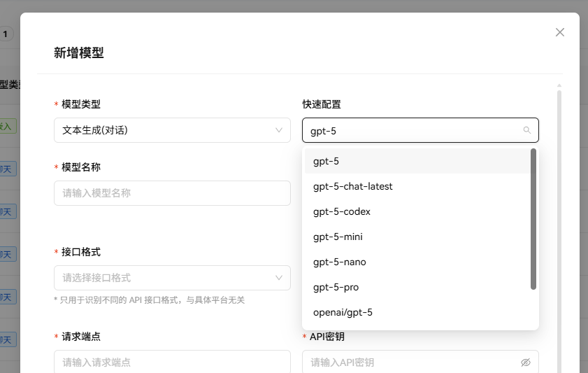Select the gpt-5-mini option
The width and height of the screenshot is (588, 373).
tap(338, 237)
